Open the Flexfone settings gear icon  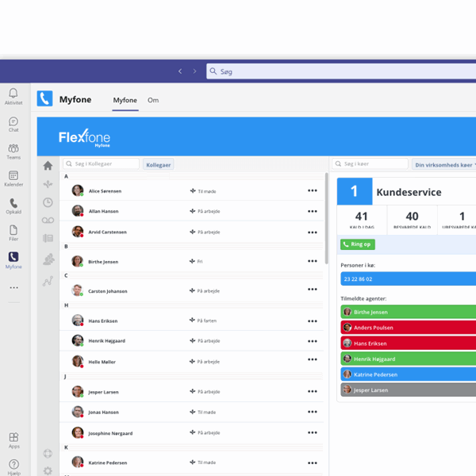tap(48, 470)
